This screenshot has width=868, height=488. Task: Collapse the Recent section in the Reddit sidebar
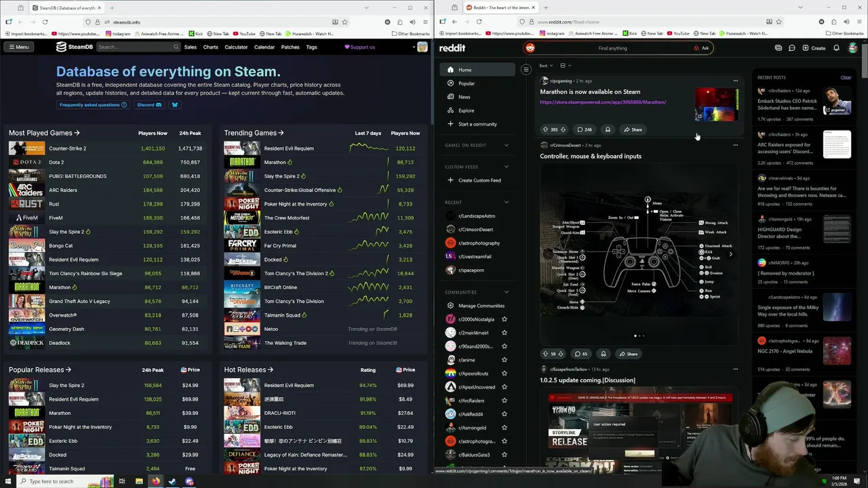(x=506, y=202)
